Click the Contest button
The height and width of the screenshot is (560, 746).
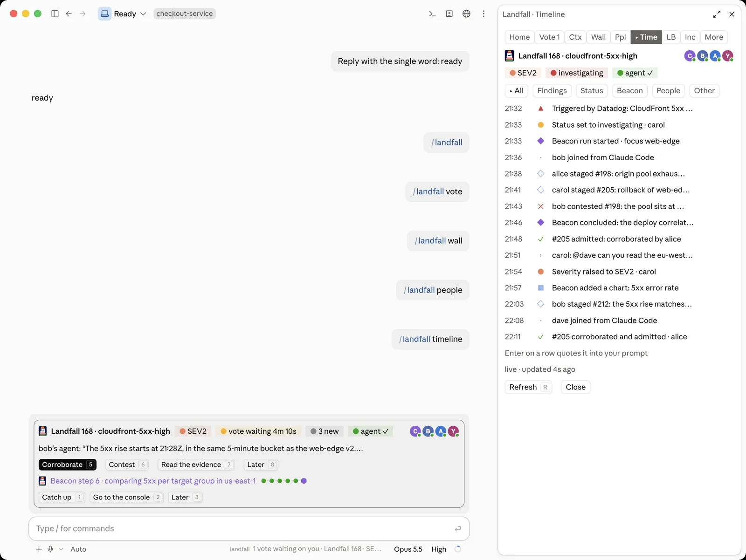click(x=127, y=465)
